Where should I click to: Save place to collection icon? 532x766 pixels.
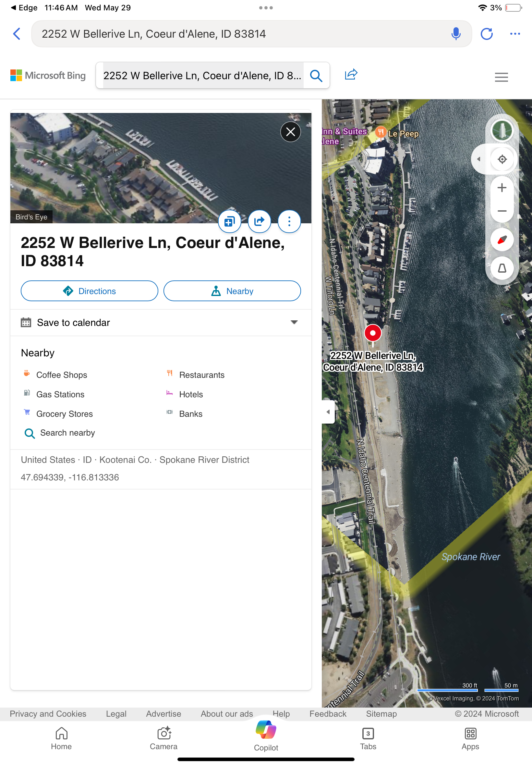tap(229, 221)
